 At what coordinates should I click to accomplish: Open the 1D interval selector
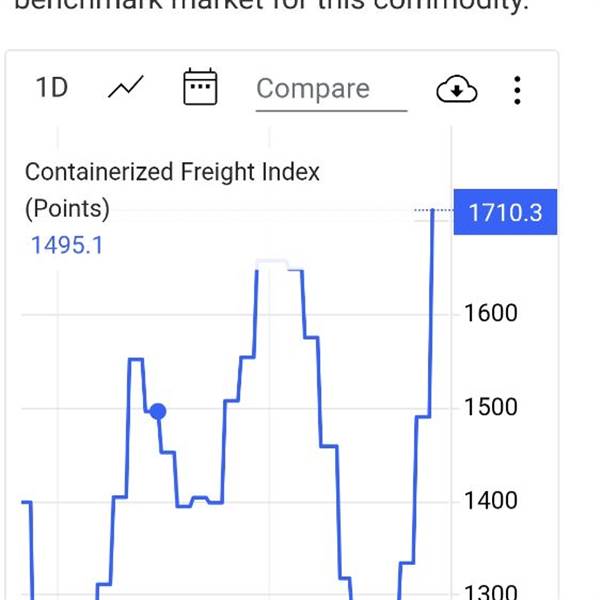point(52,88)
